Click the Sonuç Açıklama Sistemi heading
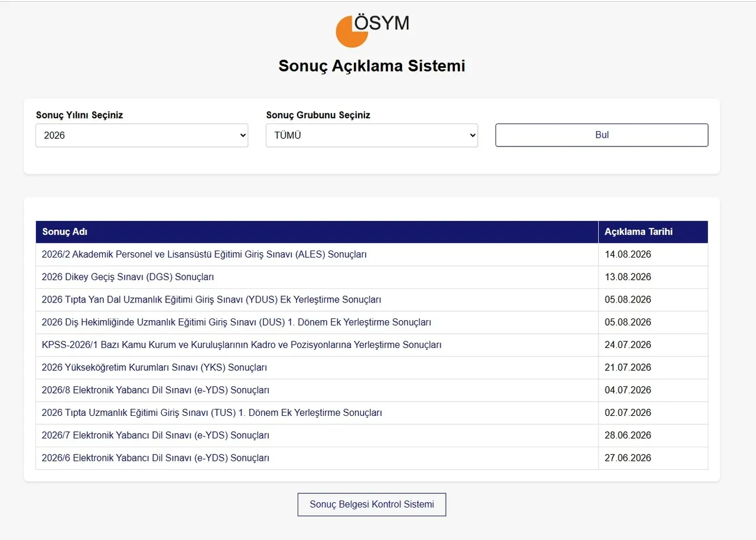 (x=372, y=66)
